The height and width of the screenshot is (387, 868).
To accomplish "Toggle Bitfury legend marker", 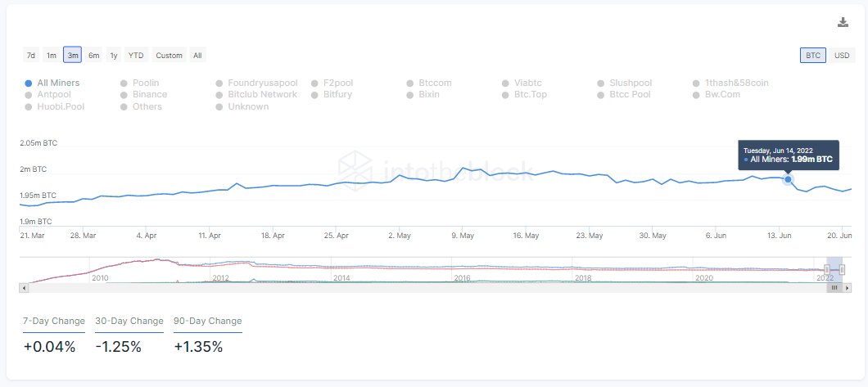I will click(315, 95).
